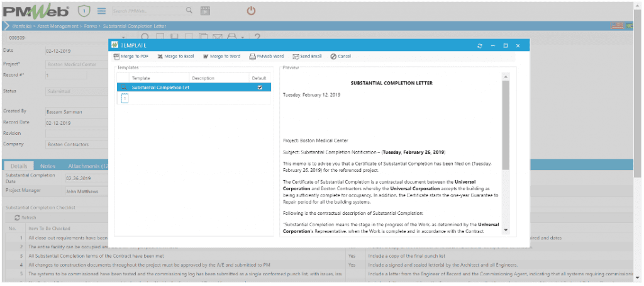Switch to the Notes tab
This screenshot has height=286, width=644.
(48, 166)
